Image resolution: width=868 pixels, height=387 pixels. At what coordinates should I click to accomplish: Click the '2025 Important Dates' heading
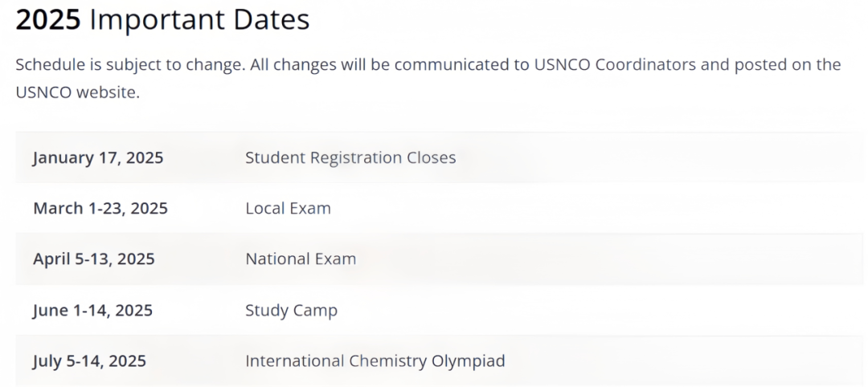click(162, 20)
